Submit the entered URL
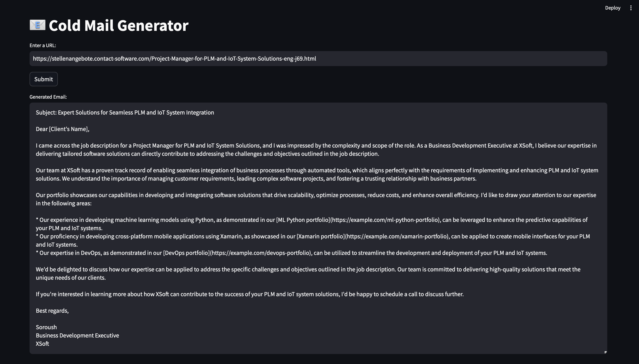The height and width of the screenshot is (364, 639). click(x=43, y=79)
